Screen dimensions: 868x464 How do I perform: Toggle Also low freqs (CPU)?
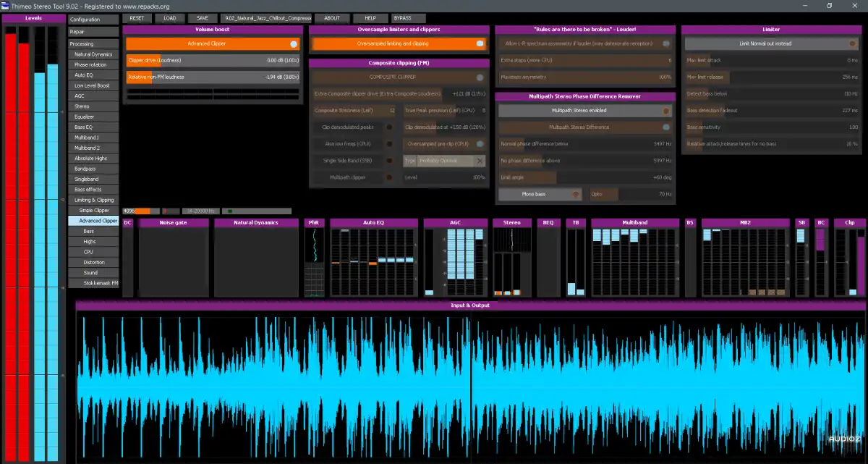pos(388,144)
